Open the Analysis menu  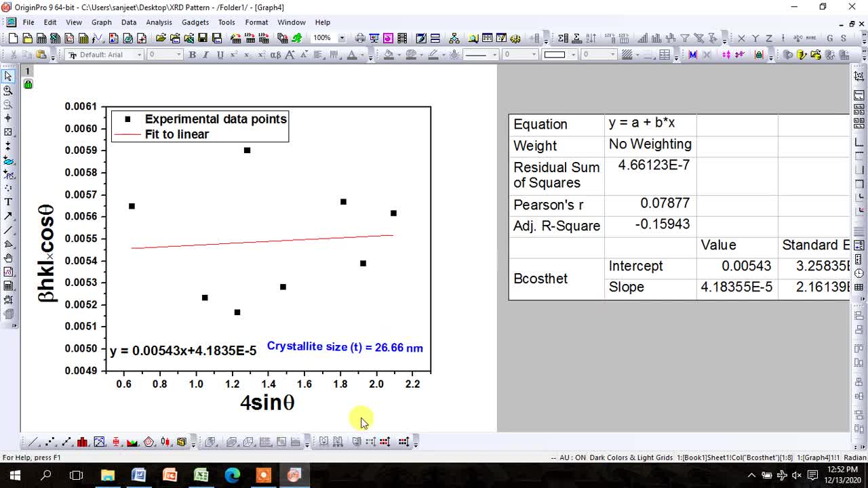click(159, 22)
